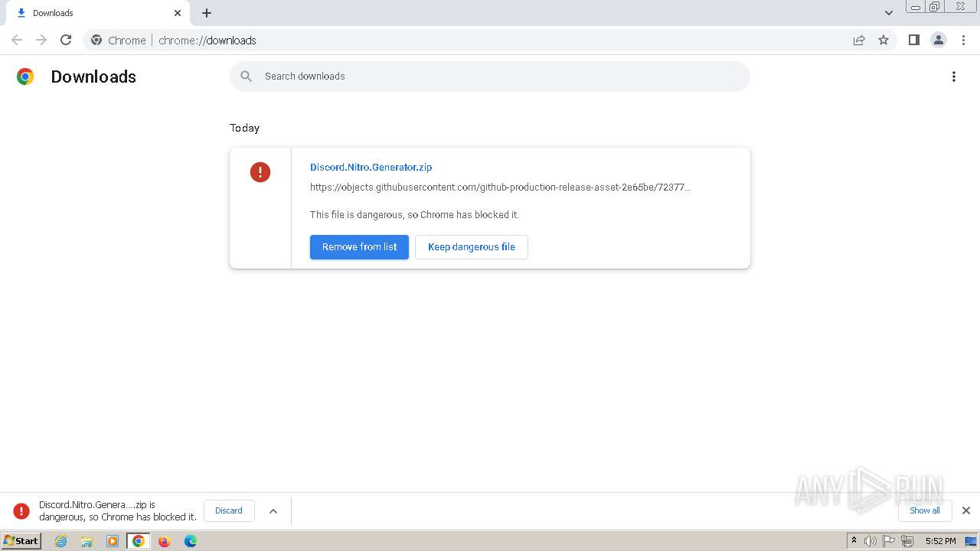Show hidden system tray icons

click(x=854, y=541)
